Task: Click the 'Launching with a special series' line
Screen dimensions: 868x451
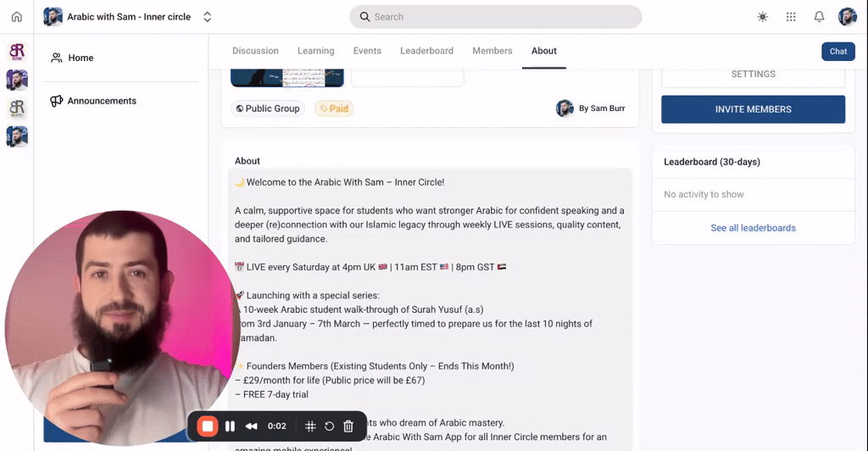Action: (x=307, y=296)
